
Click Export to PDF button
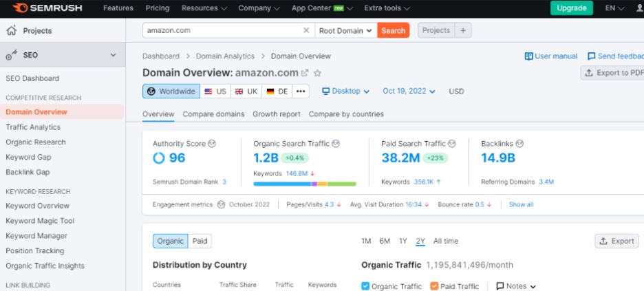(x=612, y=73)
